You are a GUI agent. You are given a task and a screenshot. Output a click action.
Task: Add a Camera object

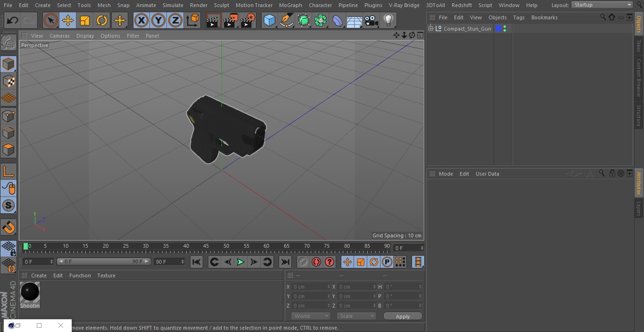pos(372,21)
